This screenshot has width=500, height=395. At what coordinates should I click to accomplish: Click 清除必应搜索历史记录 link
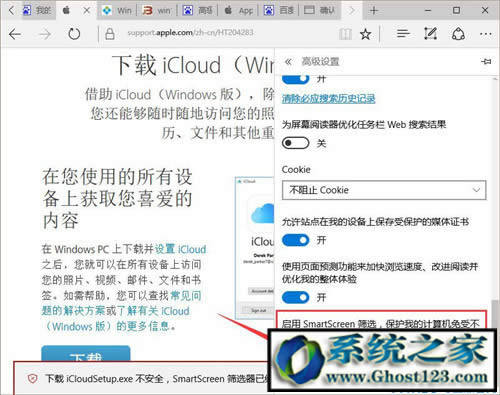pos(329,99)
